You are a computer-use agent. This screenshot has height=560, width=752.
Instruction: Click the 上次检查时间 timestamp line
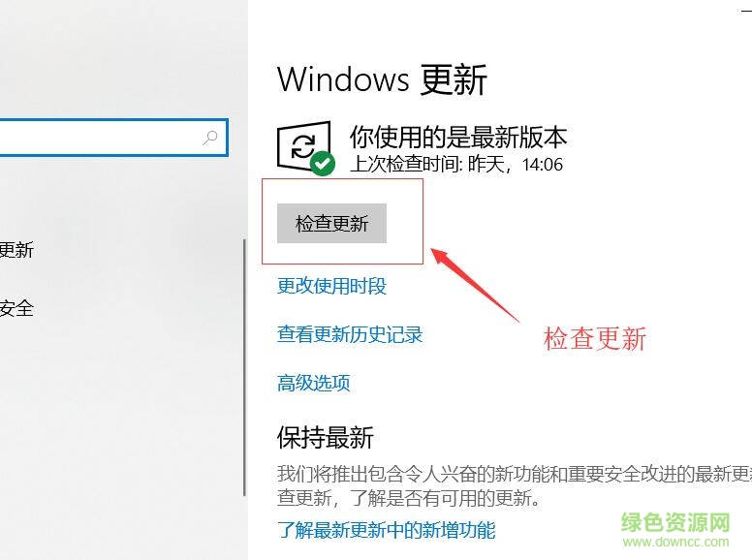(456, 164)
